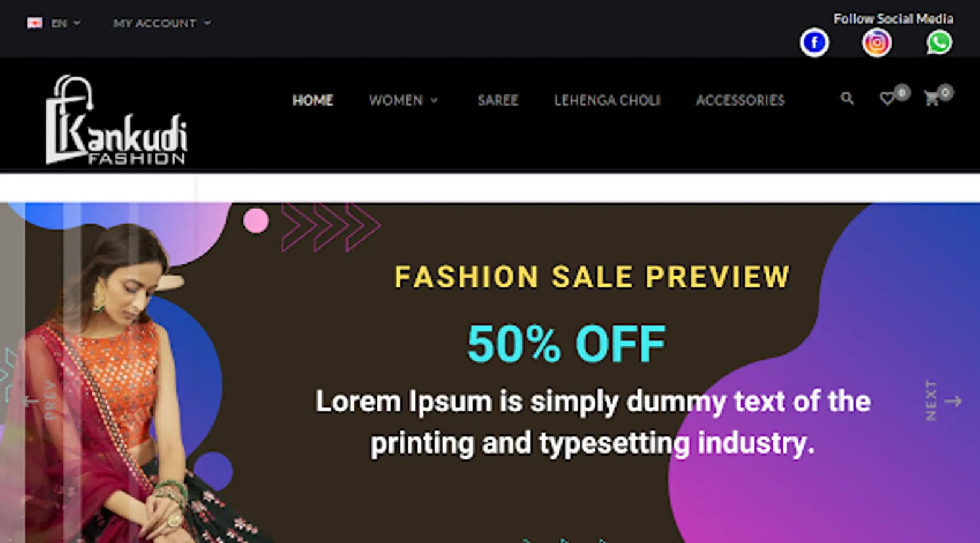The image size is (980, 543).
Task: Expand the EN language dropdown
Action: 65,23
